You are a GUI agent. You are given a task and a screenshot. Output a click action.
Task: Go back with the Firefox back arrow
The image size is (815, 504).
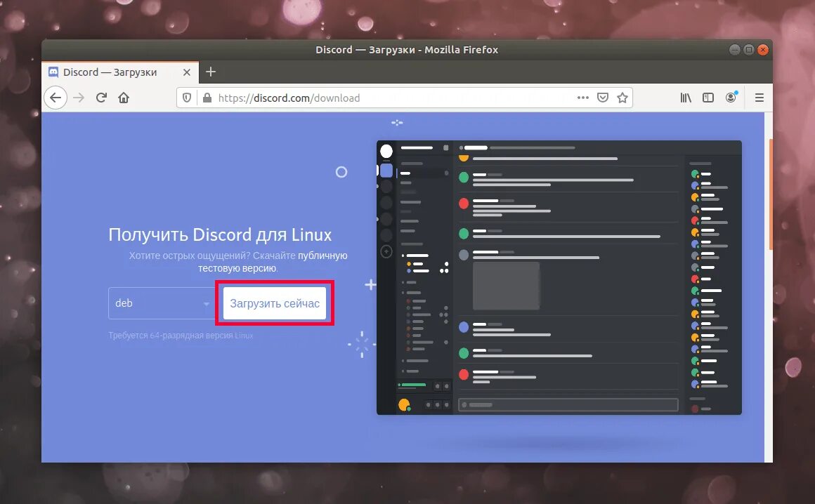(56, 98)
